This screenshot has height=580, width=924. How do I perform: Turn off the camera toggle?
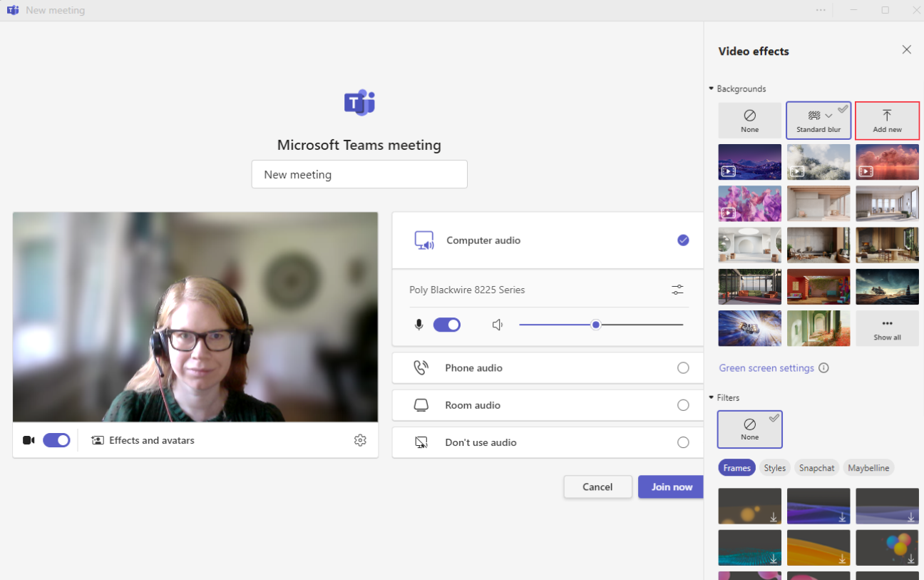[56, 440]
